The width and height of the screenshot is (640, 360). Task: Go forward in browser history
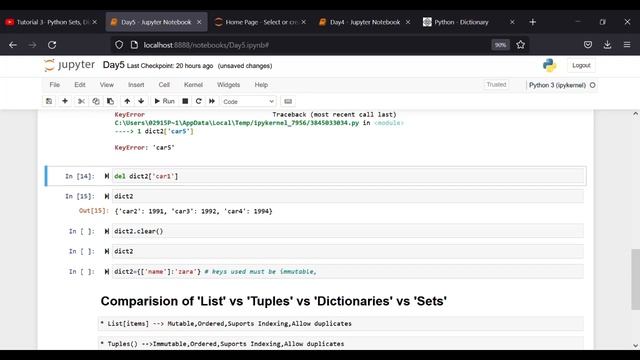click(33, 45)
